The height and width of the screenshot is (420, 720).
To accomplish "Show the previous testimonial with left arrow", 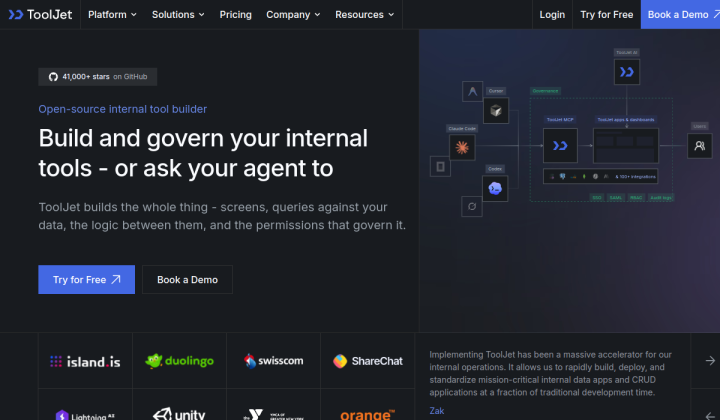I will click(710, 416).
